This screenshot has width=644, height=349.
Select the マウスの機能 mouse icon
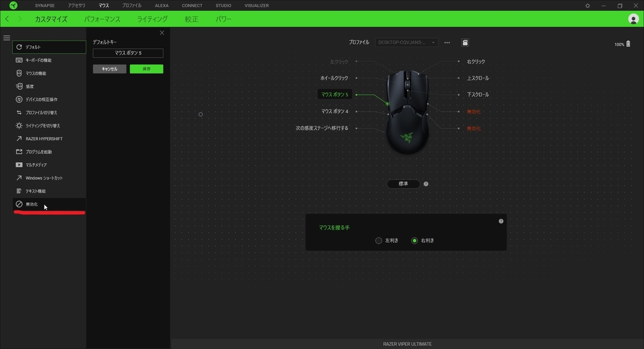coord(19,73)
